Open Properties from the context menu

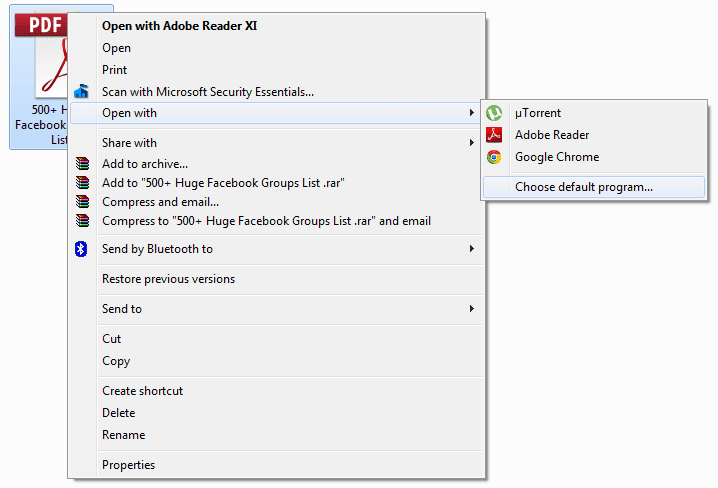(128, 465)
